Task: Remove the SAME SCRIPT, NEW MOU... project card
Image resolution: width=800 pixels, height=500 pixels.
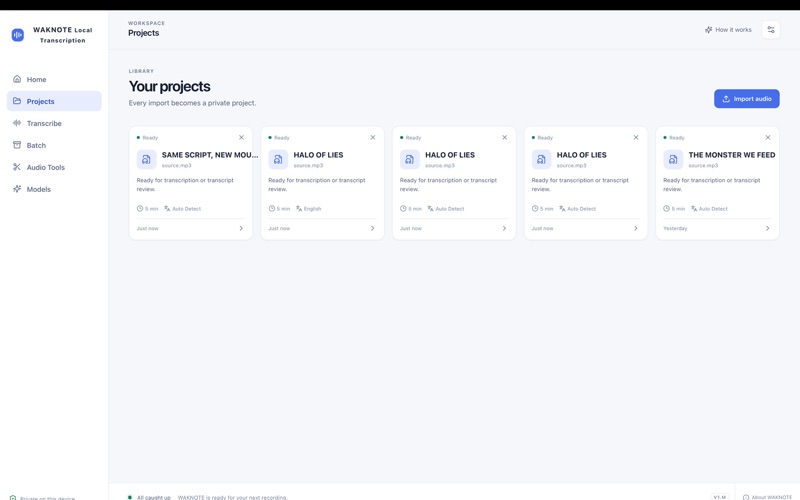Action: [x=241, y=137]
